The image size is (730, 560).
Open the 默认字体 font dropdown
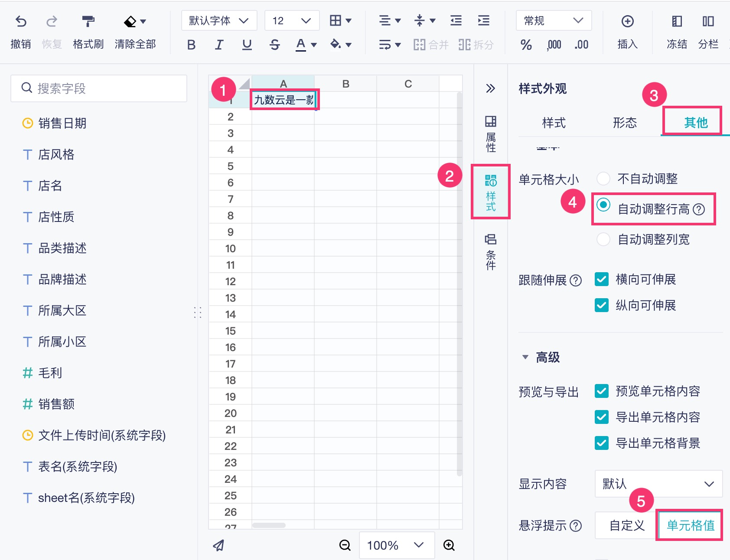point(219,20)
